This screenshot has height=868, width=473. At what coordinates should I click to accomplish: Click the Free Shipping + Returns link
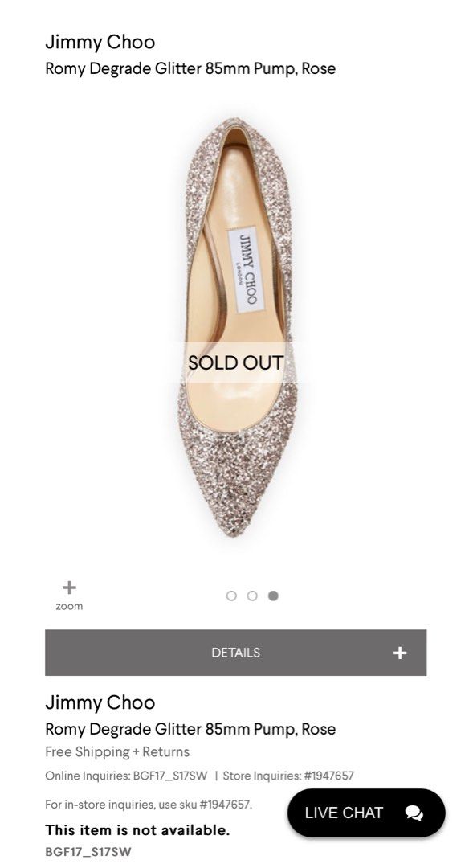point(117,753)
